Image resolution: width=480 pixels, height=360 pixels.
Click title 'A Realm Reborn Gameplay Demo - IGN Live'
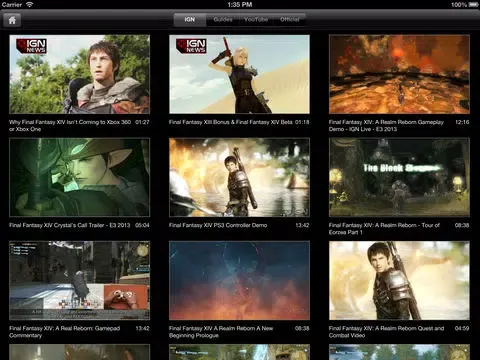tap(386, 126)
